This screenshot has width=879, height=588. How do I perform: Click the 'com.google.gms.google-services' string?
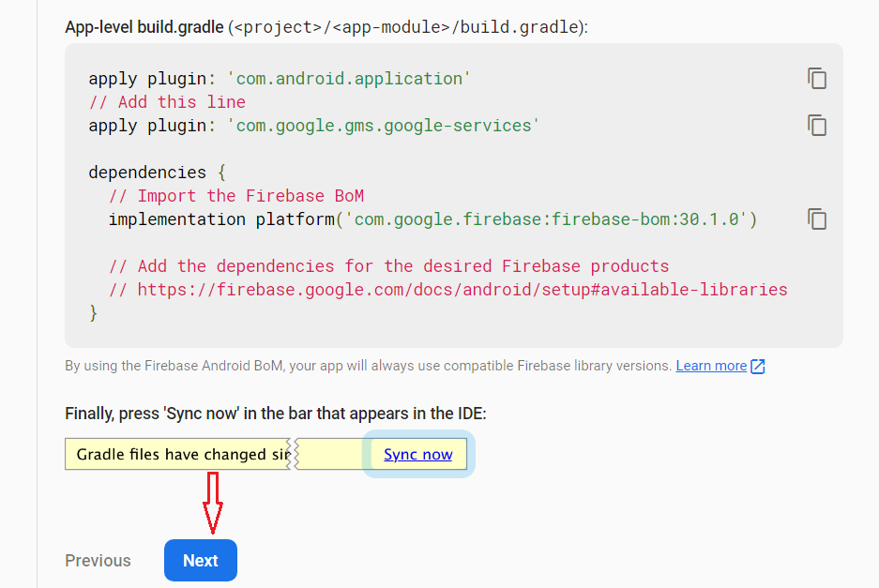(x=383, y=126)
